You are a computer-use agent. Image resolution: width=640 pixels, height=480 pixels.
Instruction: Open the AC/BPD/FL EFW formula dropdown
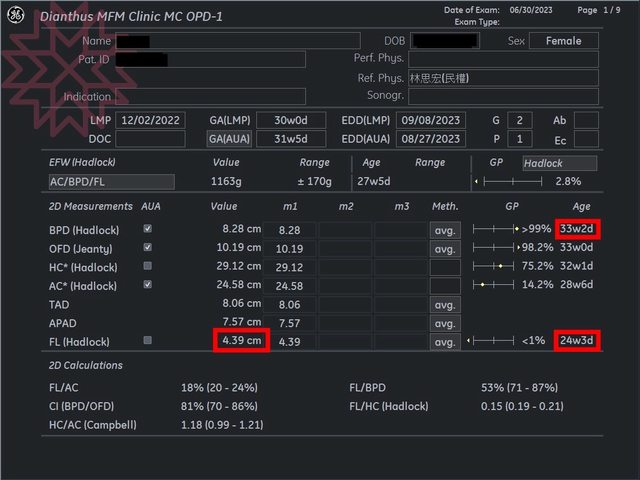click(111, 181)
